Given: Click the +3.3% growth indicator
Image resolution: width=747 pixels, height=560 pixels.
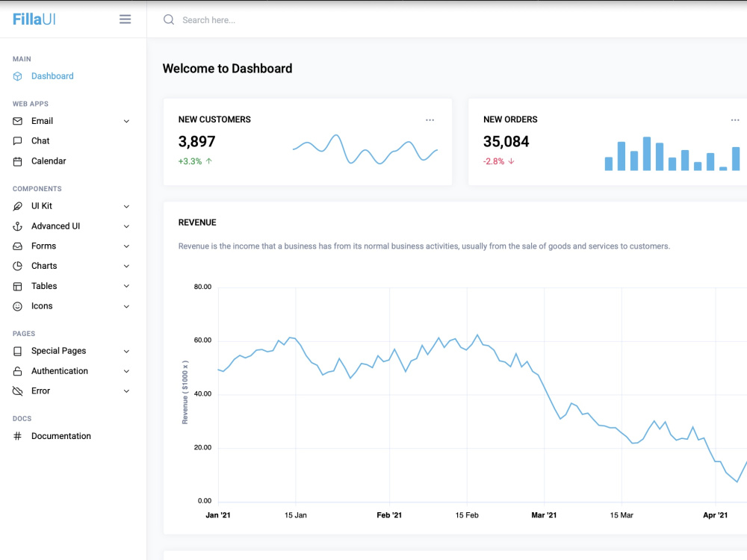Looking at the screenshot, I should (195, 161).
